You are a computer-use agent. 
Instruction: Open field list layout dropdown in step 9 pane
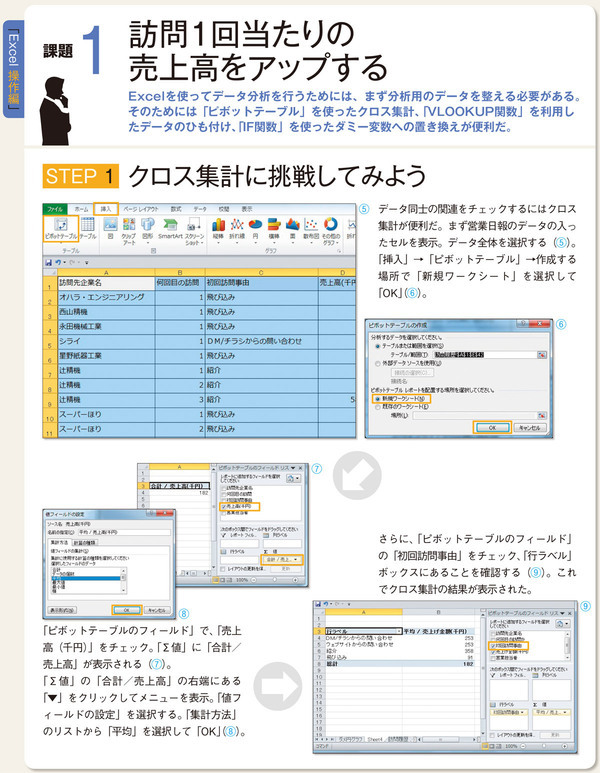(562, 624)
